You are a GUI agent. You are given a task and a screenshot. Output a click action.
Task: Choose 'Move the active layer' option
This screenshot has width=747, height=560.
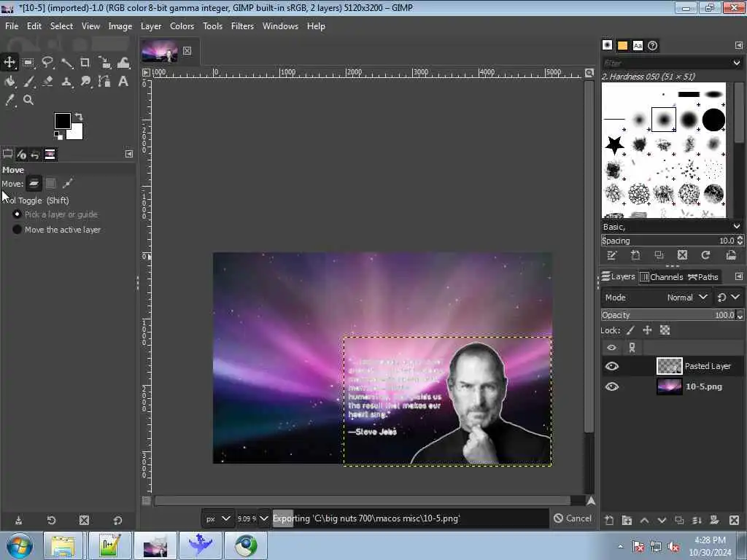(x=57, y=230)
